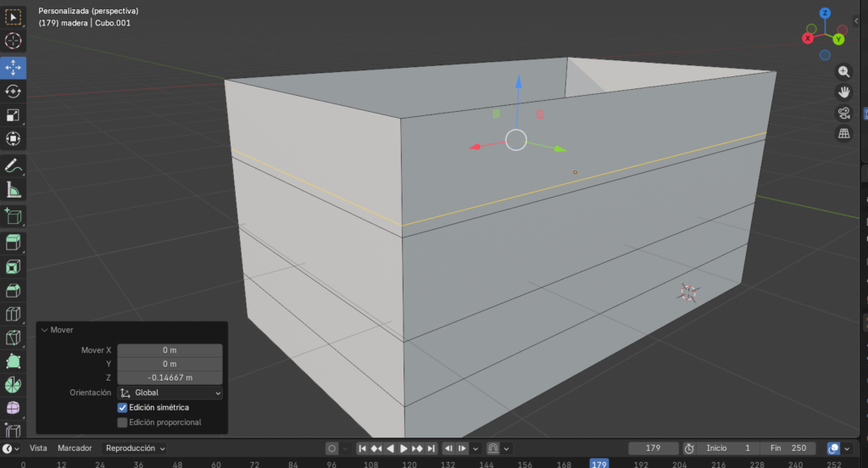Toggle timeline snapping magnet button
The image size is (868, 468).
point(492,448)
